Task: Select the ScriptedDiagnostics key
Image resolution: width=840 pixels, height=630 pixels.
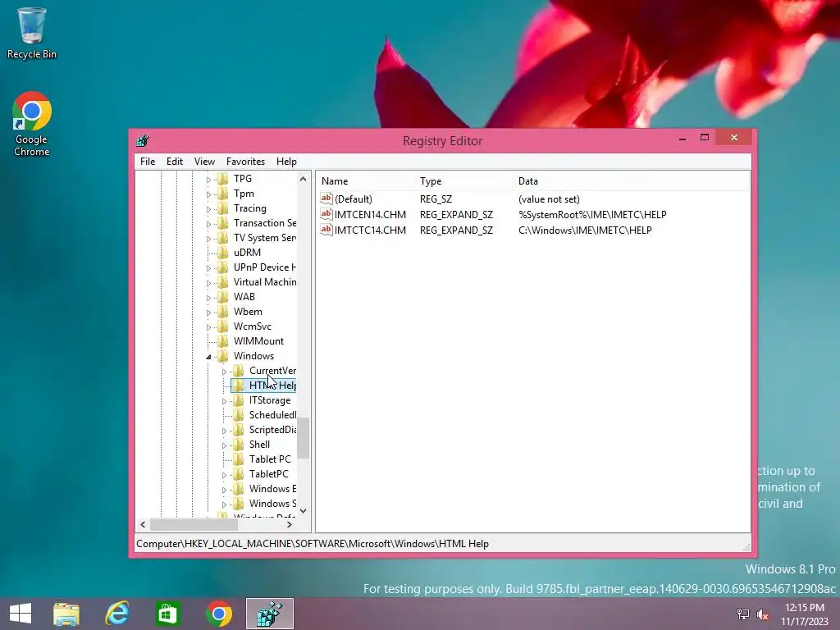Action: coord(272,430)
